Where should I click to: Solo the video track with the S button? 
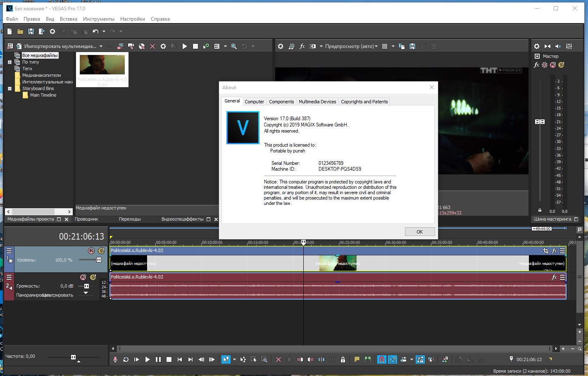tap(101, 251)
